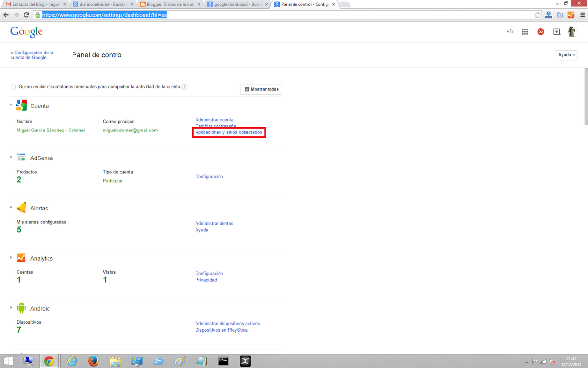Click the share plus box icon
This screenshot has width=588, height=368.
coord(556,32)
